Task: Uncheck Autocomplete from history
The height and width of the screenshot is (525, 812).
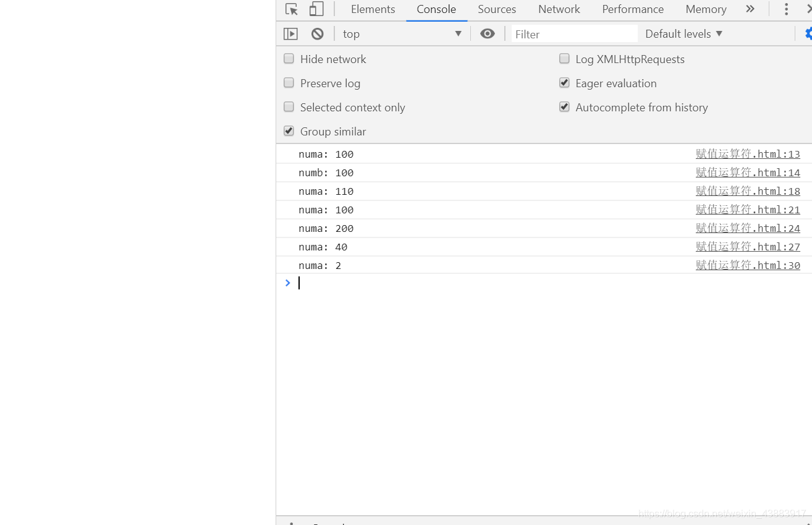Action: 564,107
